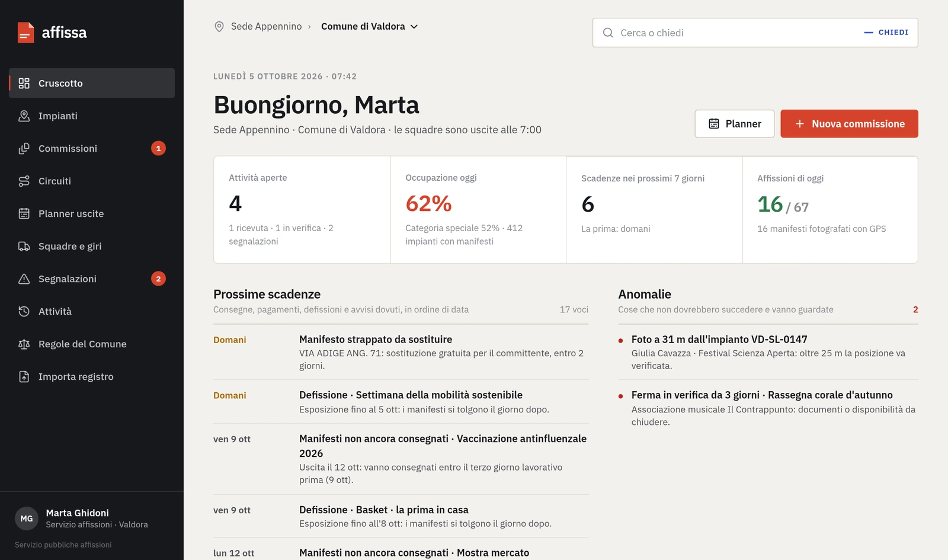Open anomaly Foto a 31 m dall'impianto
Screen dimensions: 948x560
coord(768,352)
